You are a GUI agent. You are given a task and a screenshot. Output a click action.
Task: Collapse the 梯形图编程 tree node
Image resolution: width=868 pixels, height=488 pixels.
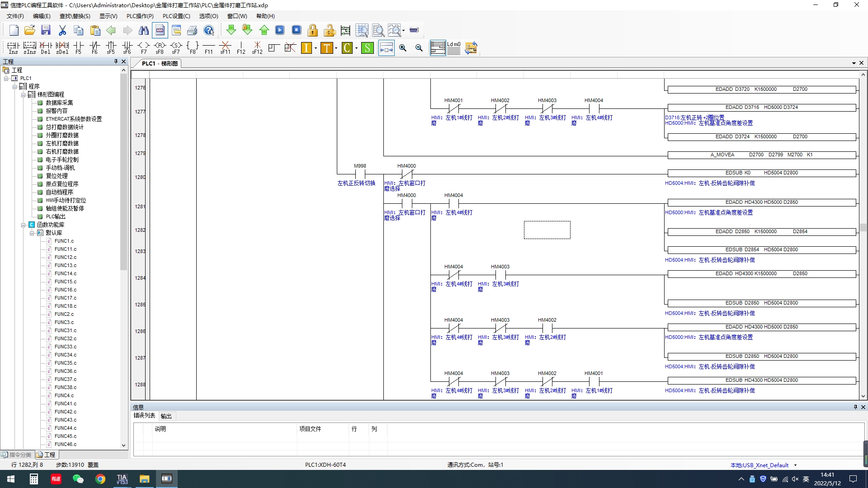[x=24, y=94]
